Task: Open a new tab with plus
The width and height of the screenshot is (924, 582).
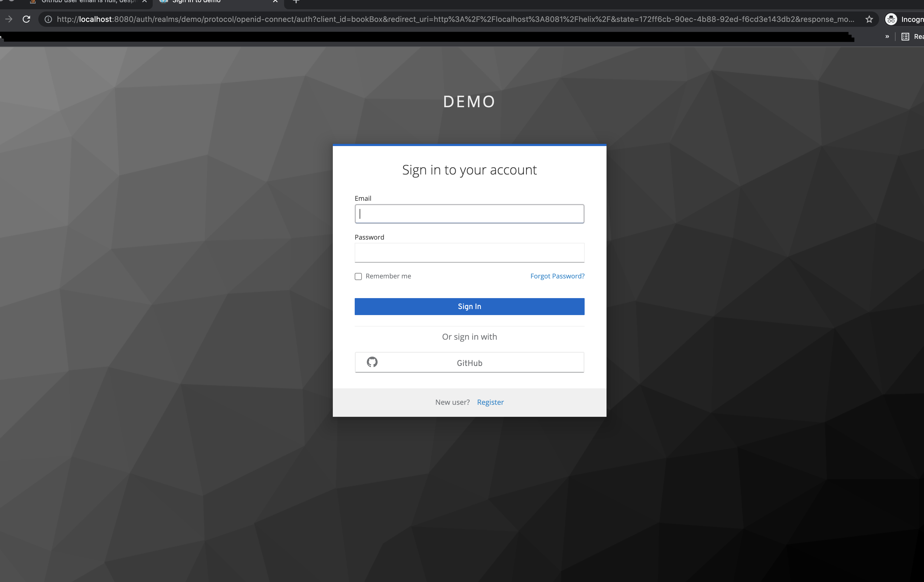Action: (x=296, y=2)
